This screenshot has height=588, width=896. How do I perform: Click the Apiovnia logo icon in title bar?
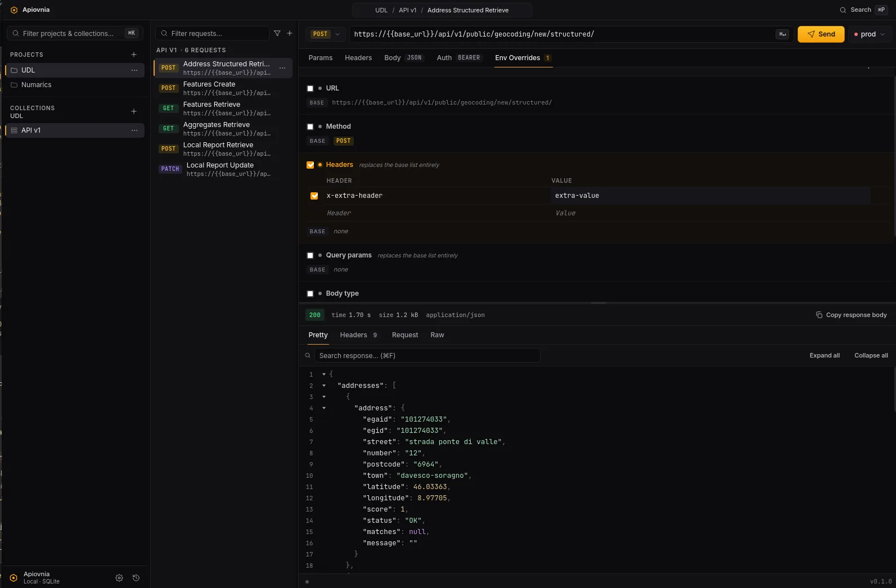coord(14,10)
